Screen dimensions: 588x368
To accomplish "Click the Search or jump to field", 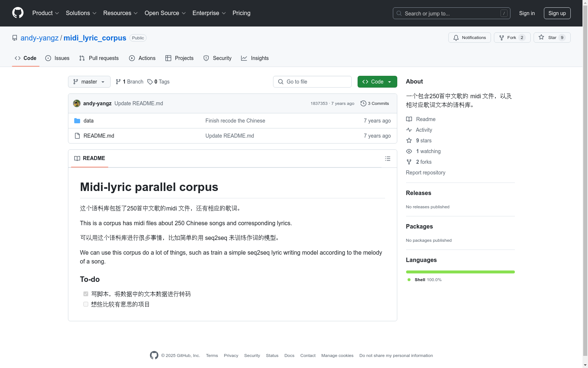I will [452, 13].
